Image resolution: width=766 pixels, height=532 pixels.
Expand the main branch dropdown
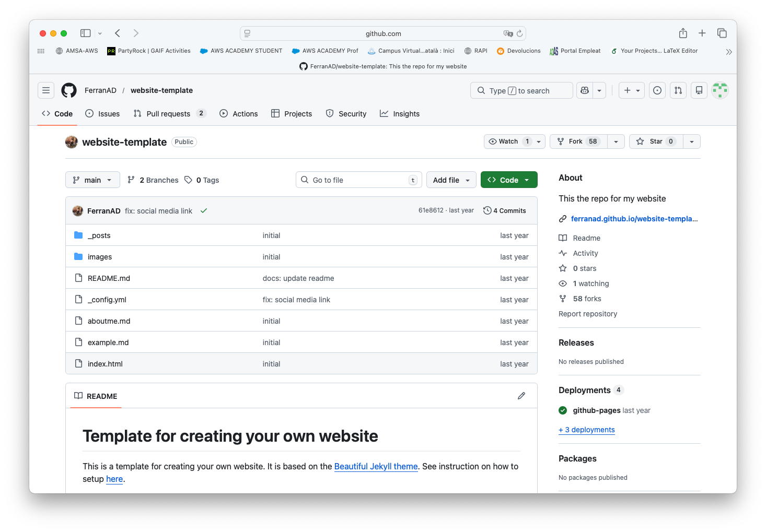(92, 180)
